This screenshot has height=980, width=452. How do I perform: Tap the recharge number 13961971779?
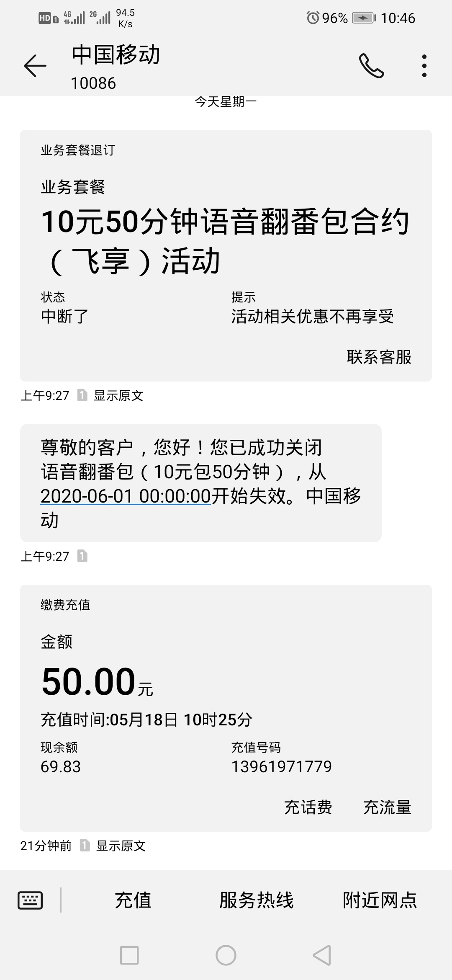point(282,766)
